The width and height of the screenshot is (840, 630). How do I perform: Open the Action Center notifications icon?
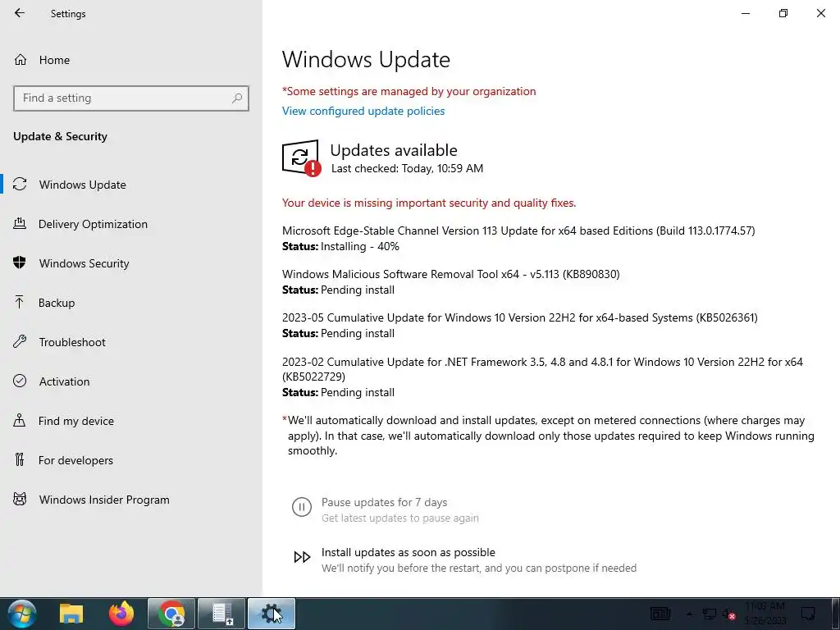[x=808, y=614]
